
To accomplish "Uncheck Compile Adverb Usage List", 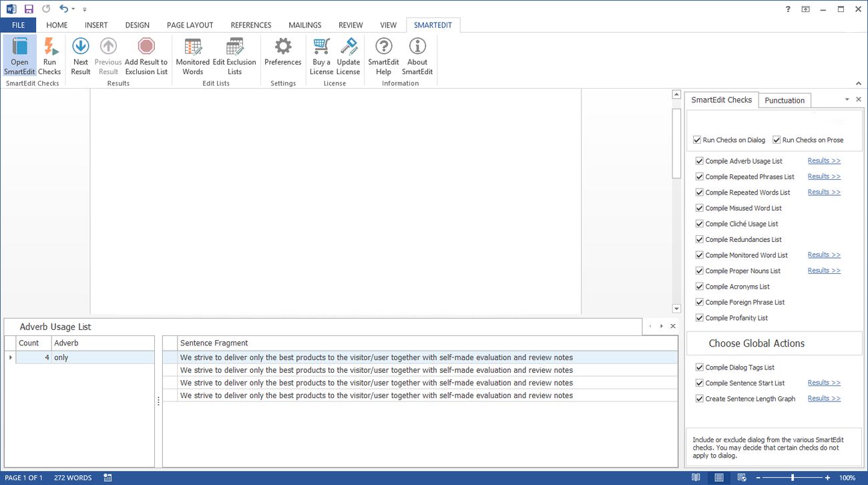I will click(x=699, y=161).
